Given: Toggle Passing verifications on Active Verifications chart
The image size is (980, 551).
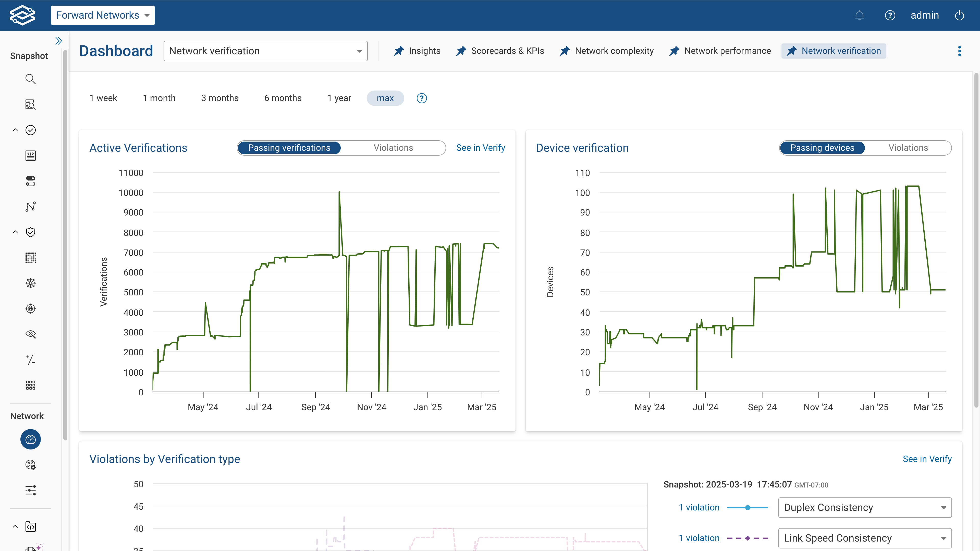Looking at the screenshot, I should point(289,147).
